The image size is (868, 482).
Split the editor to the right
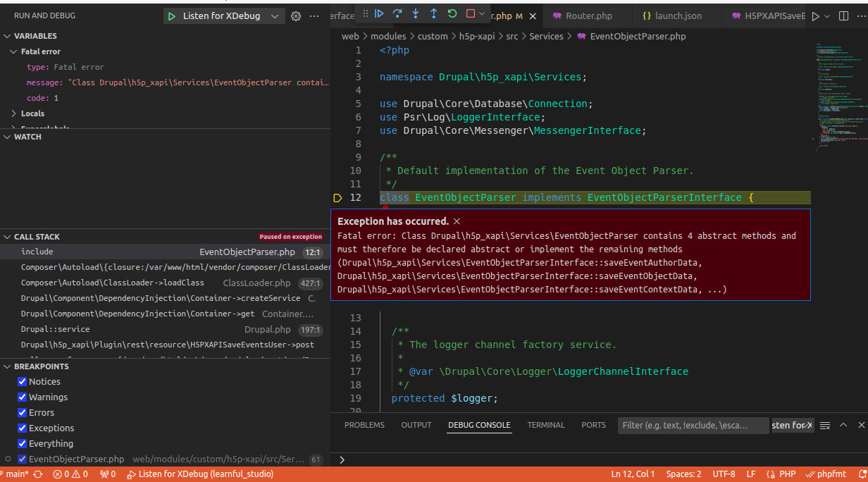(843, 16)
